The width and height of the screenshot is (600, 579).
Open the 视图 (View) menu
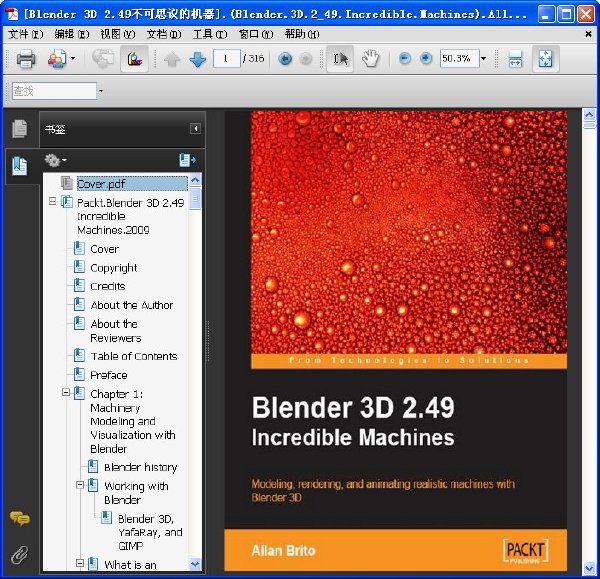(x=118, y=34)
